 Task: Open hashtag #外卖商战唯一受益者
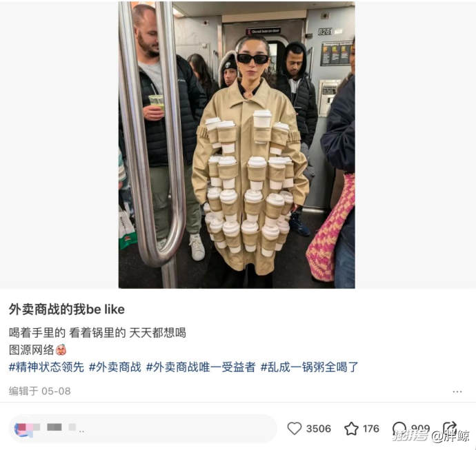click(x=201, y=367)
